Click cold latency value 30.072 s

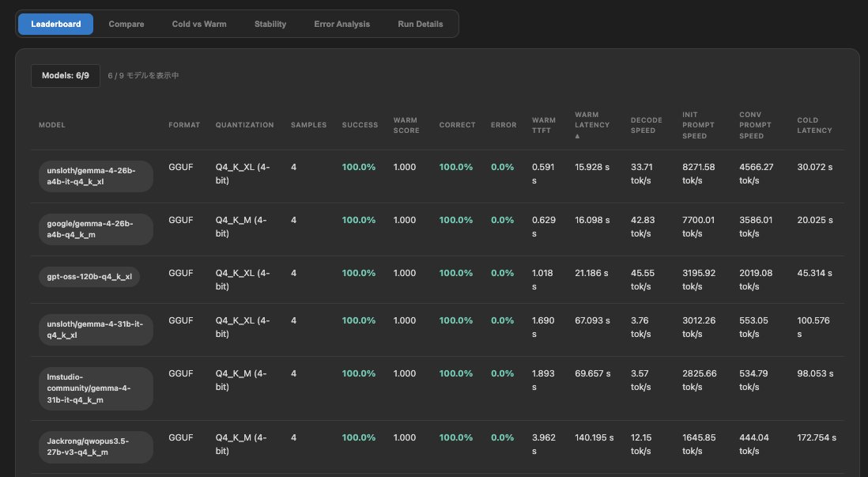[x=815, y=167]
